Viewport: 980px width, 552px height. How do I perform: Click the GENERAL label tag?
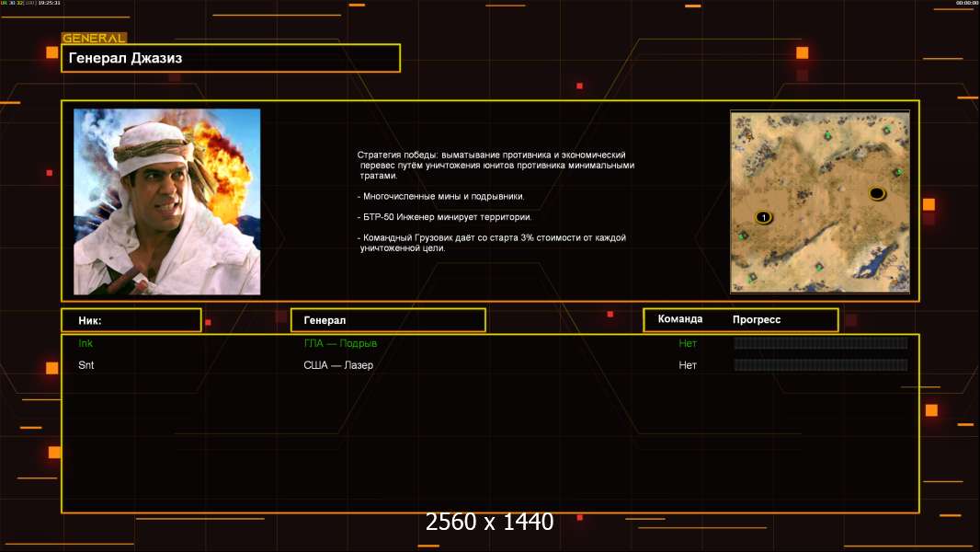(94, 39)
